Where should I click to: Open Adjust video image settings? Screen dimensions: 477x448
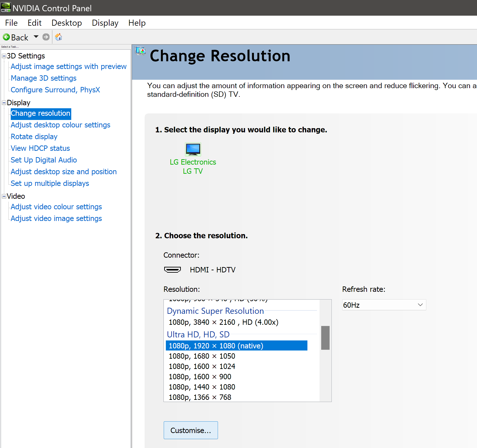[56, 218]
